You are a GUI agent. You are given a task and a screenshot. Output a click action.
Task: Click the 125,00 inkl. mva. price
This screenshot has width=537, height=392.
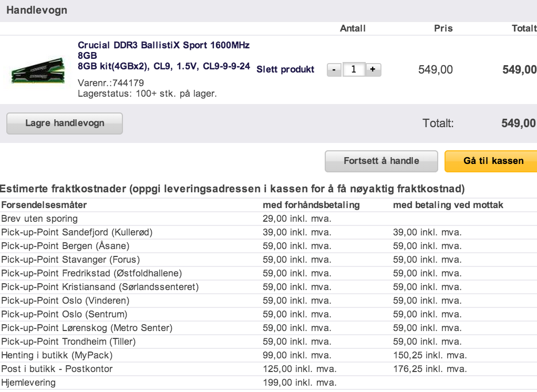click(300, 369)
